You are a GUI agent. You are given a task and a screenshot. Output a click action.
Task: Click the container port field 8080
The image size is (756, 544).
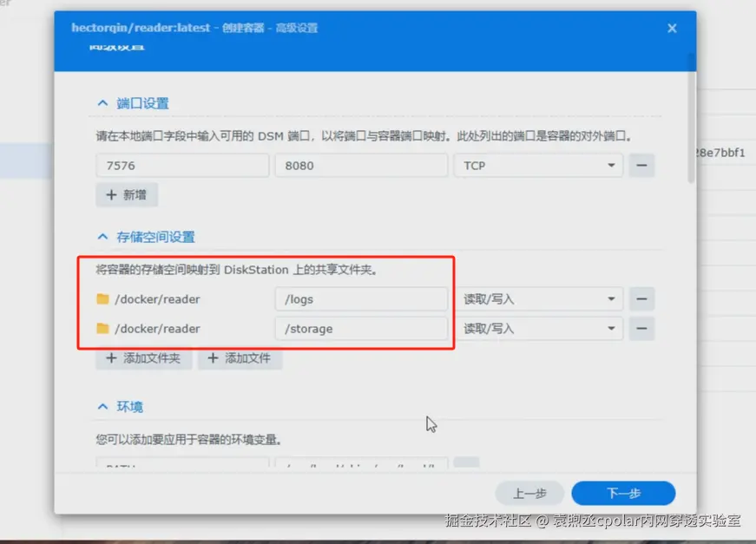click(361, 165)
